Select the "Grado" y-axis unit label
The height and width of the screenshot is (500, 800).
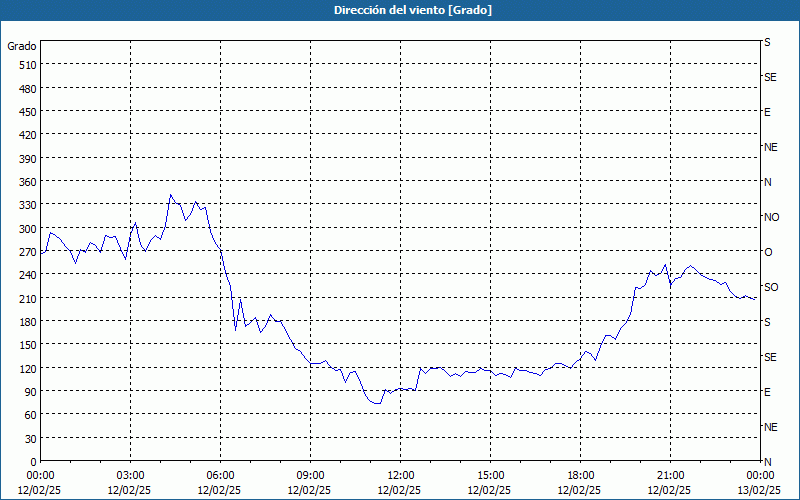click(22, 46)
